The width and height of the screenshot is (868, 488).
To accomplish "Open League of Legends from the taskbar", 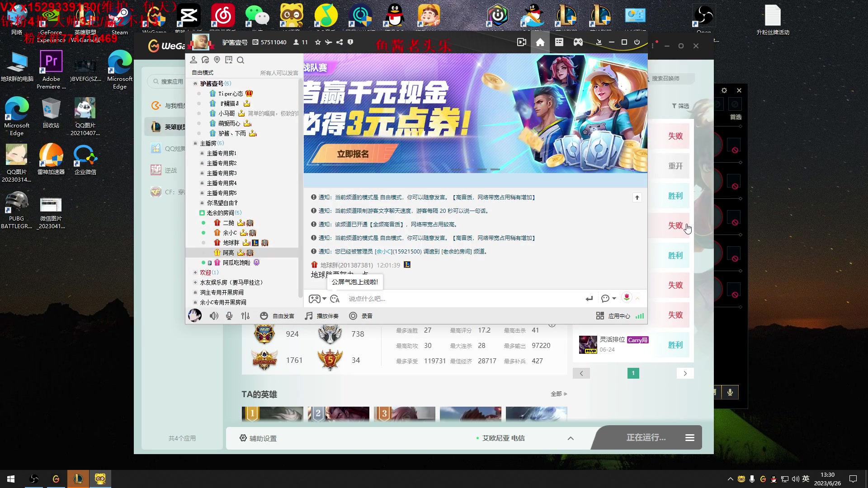I will click(x=78, y=479).
